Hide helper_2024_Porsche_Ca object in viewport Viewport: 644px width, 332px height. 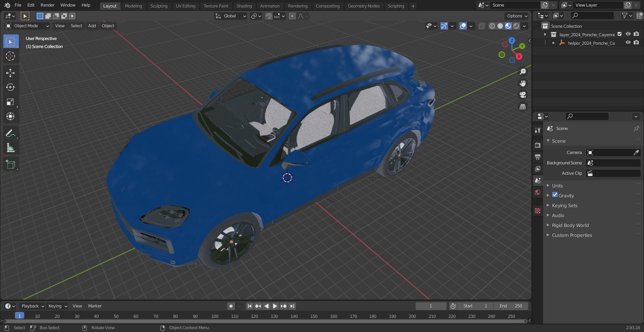628,42
